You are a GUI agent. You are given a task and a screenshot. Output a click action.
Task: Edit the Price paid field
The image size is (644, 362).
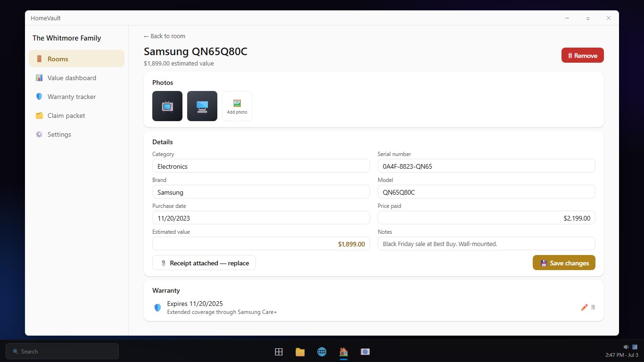click(487, 218)
